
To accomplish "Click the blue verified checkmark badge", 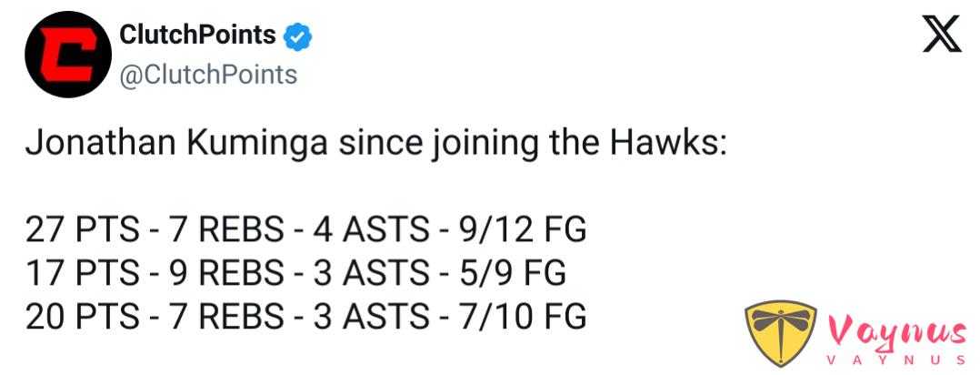I will (298, 36).
